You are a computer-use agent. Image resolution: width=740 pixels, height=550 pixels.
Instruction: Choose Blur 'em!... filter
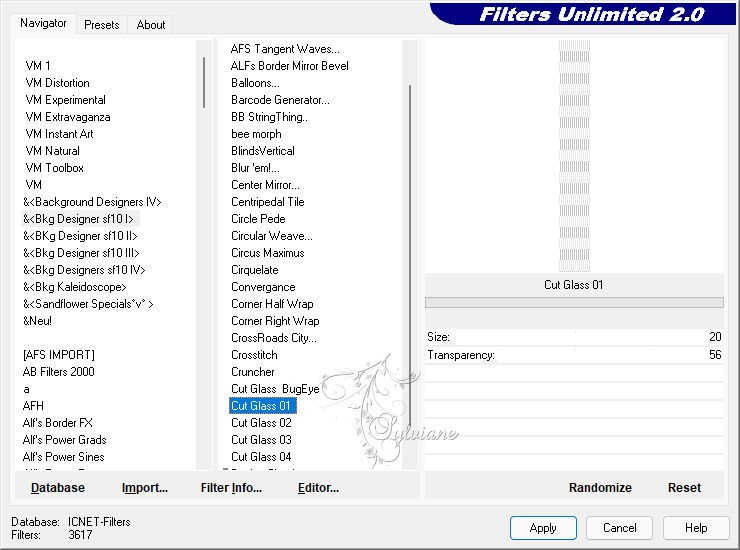[x=255, y=168]
